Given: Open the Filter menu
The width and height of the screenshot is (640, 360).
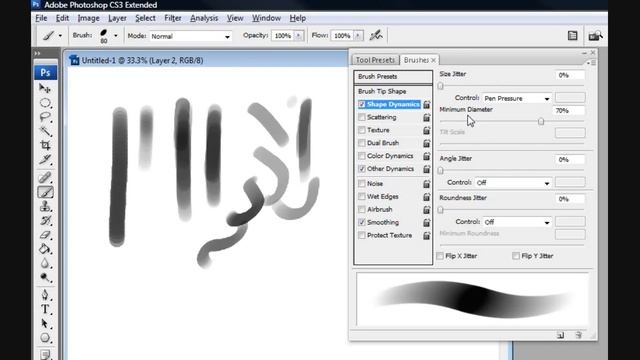Looking at the screenshot, I should (173, 18).
